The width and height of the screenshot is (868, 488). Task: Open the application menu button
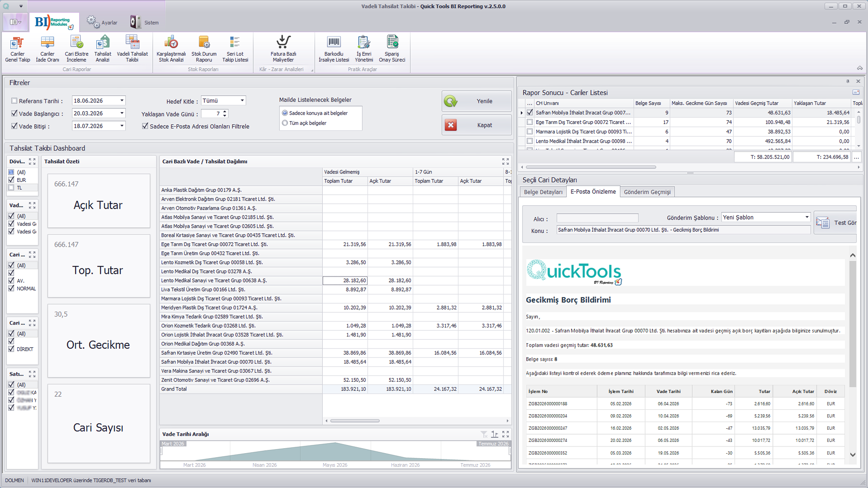[15, 22]
